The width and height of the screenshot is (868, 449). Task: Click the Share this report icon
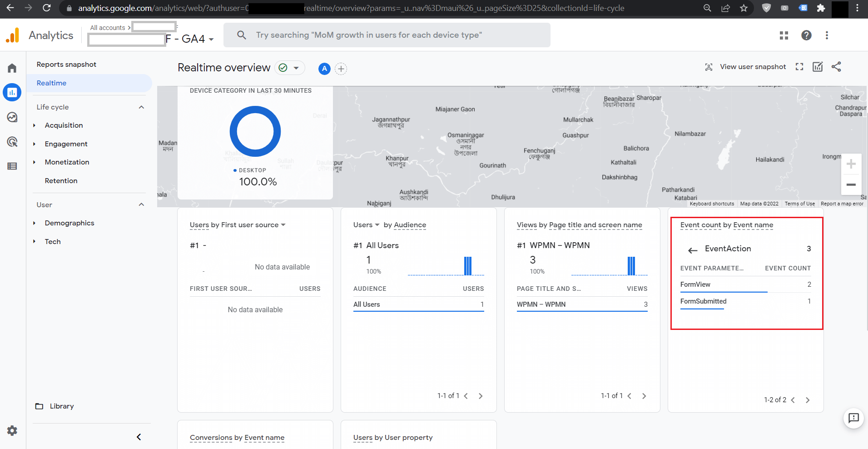(836, 67)
